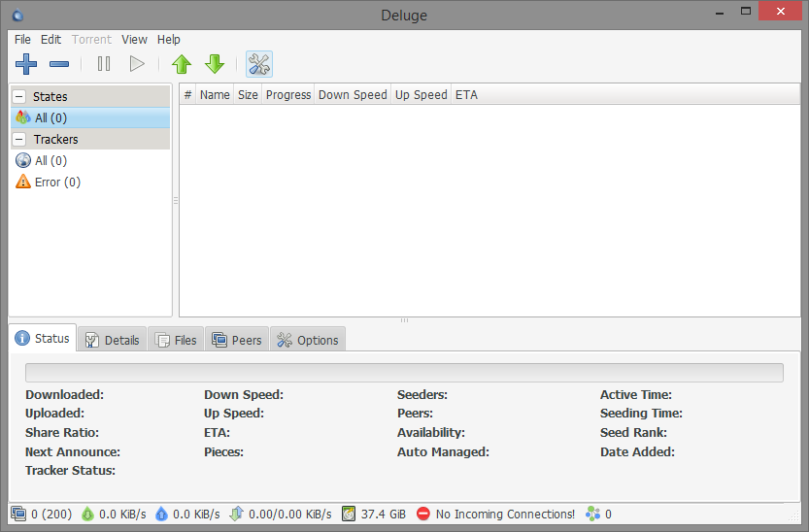809x532 pixels.
Task: Click the free disk space icon
Action: (349, 514)
